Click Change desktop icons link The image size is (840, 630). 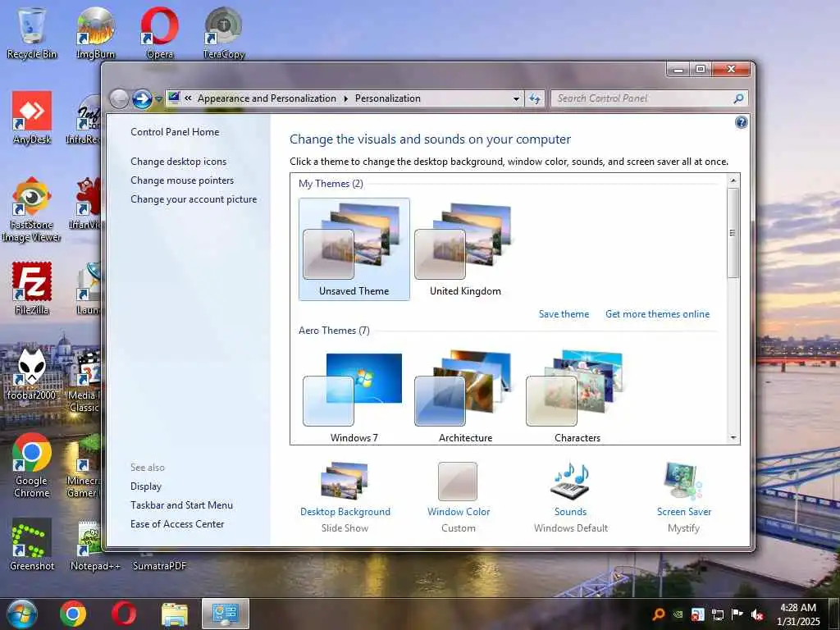(x=178, y=162)
